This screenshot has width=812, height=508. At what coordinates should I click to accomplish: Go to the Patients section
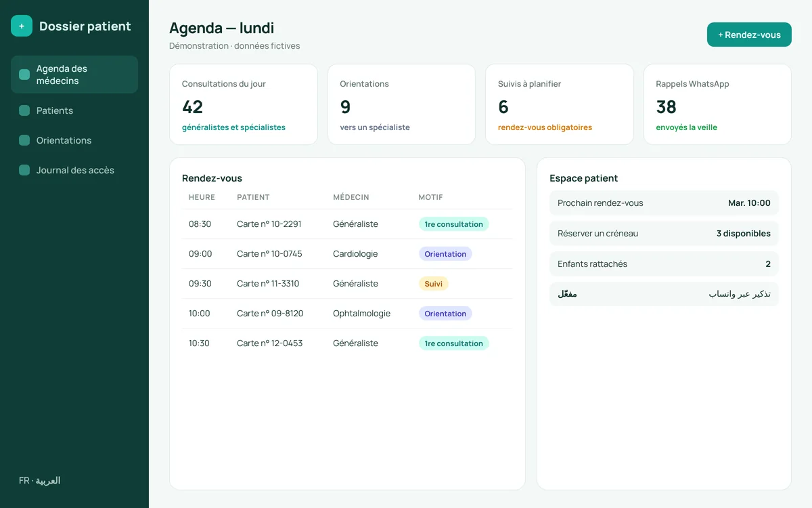tap(74, 110)
